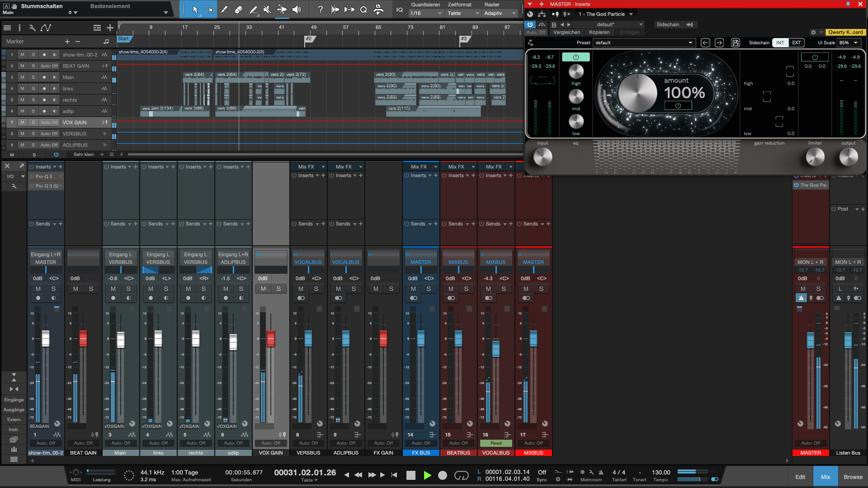The width and height of the screenshot is (868, 488).
Task: Open the wrench track options icon
Action: coord(32,28)
